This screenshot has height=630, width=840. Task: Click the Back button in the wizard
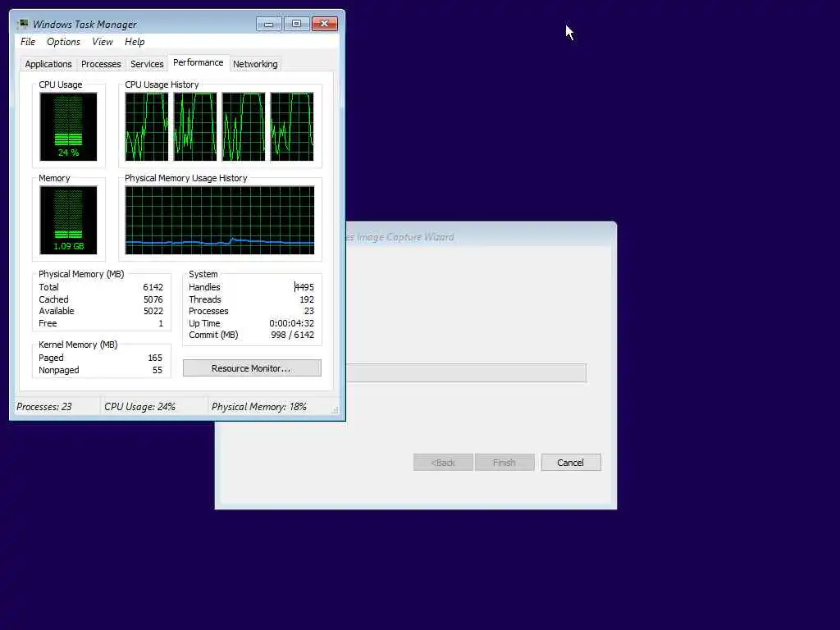tap(443, 463)
